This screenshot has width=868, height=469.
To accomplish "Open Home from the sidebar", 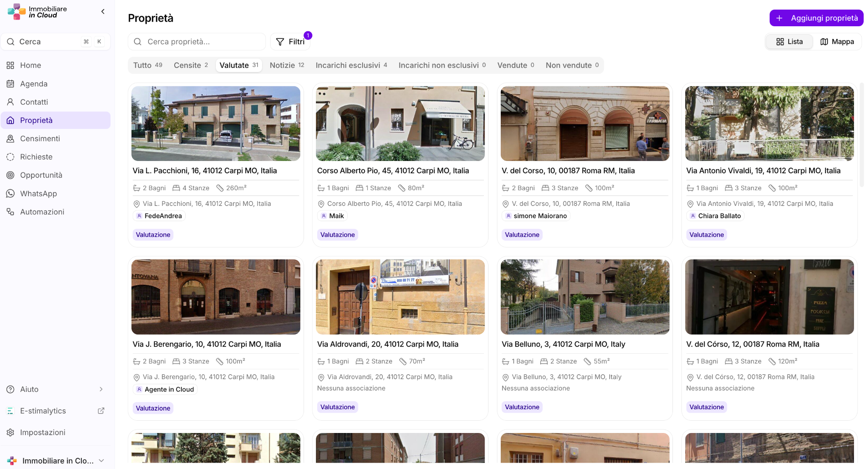I will (56, 65).
